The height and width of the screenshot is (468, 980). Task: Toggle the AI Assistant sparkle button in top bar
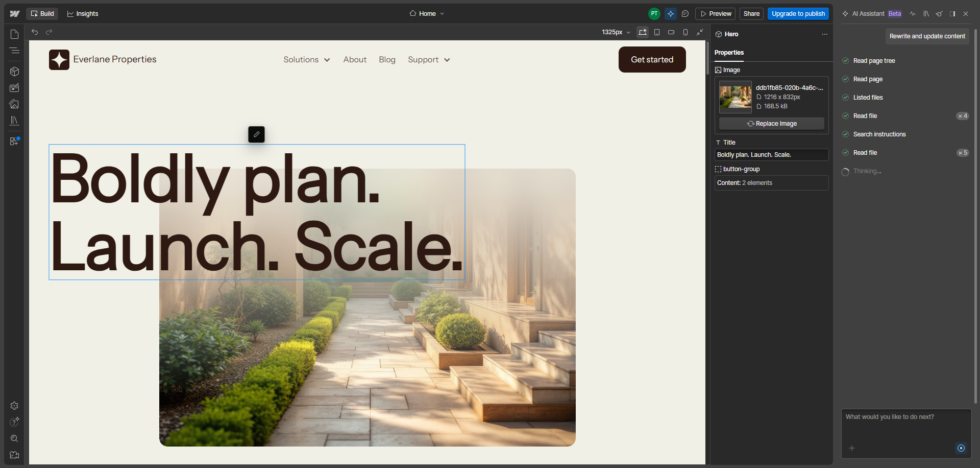tap(671, 14)
